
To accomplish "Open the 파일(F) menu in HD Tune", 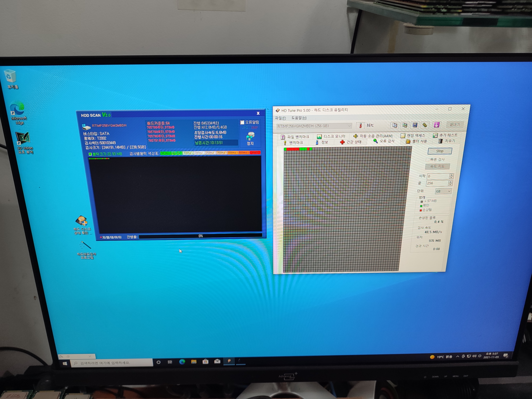I will point(280,118).
